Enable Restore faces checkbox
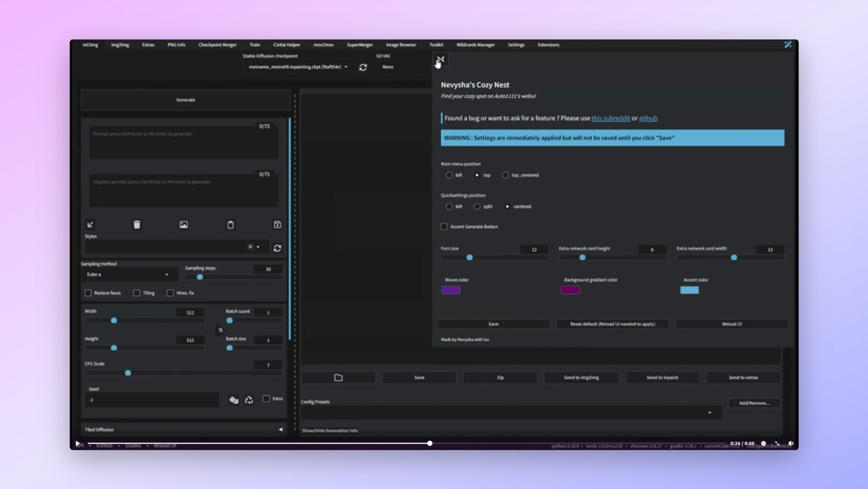 [88, 293]
